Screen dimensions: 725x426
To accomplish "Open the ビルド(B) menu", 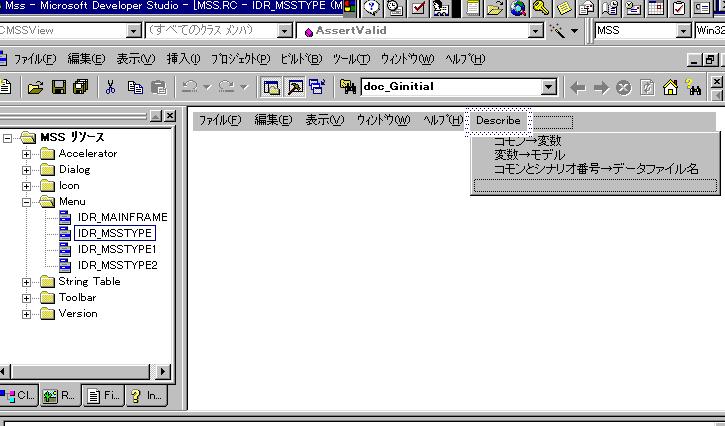I will coord(301,59).
